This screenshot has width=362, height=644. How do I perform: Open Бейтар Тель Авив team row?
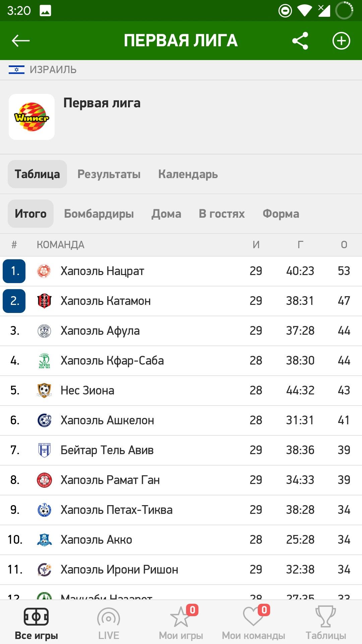coord(181,450)
